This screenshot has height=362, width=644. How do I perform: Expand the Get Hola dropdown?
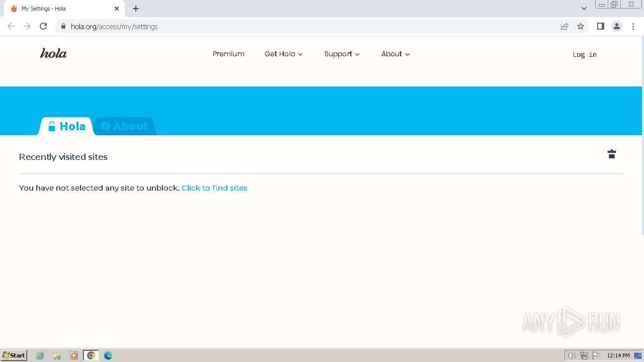[284, 54]
